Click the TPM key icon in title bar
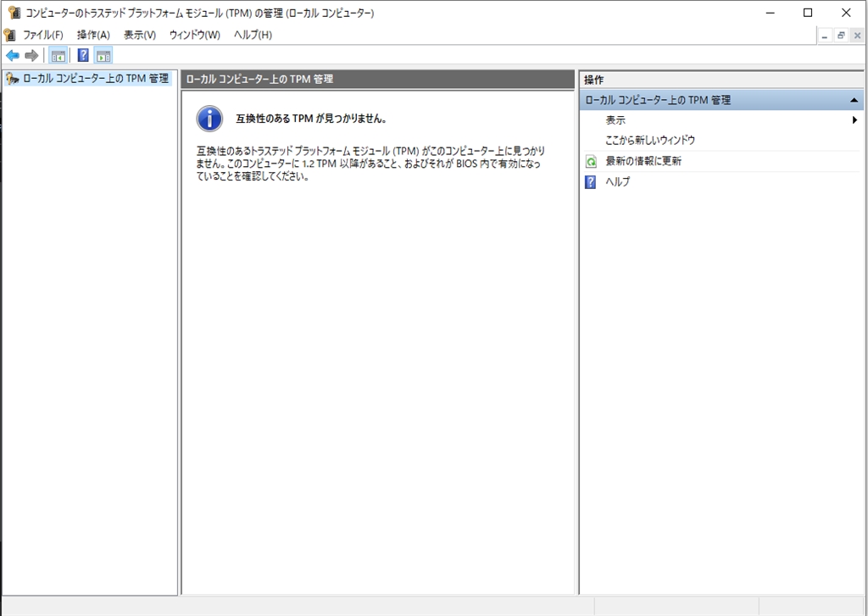The width and height of the screenshot is (868, 616). tap(14, 12)
